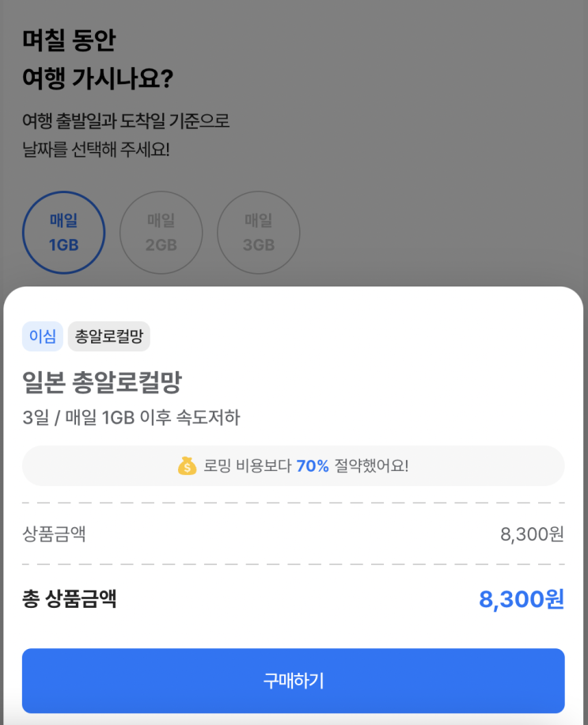Click the bold 70% text in savings banner
588x725 pixels.
click(313, 465)
